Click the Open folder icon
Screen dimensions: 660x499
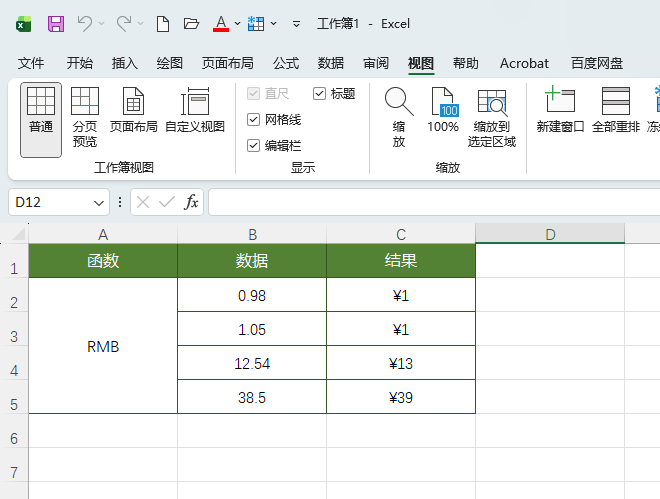tap(191, 24)
